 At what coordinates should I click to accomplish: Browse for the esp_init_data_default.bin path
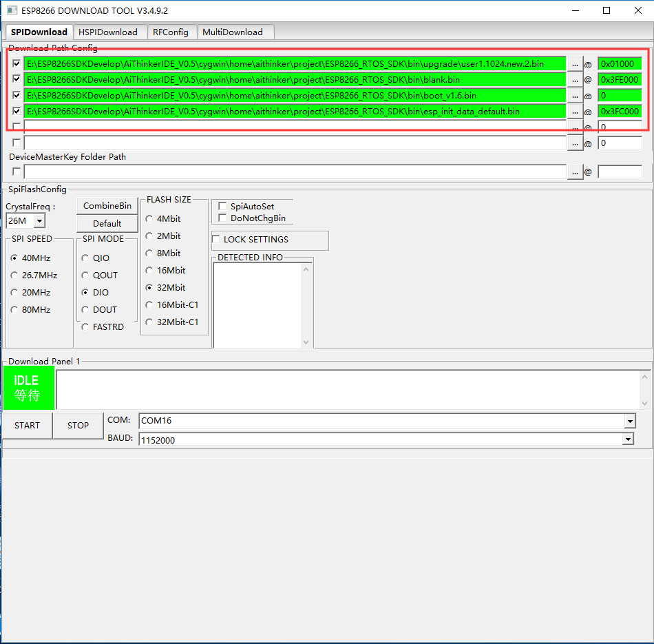tap(575, 112)
